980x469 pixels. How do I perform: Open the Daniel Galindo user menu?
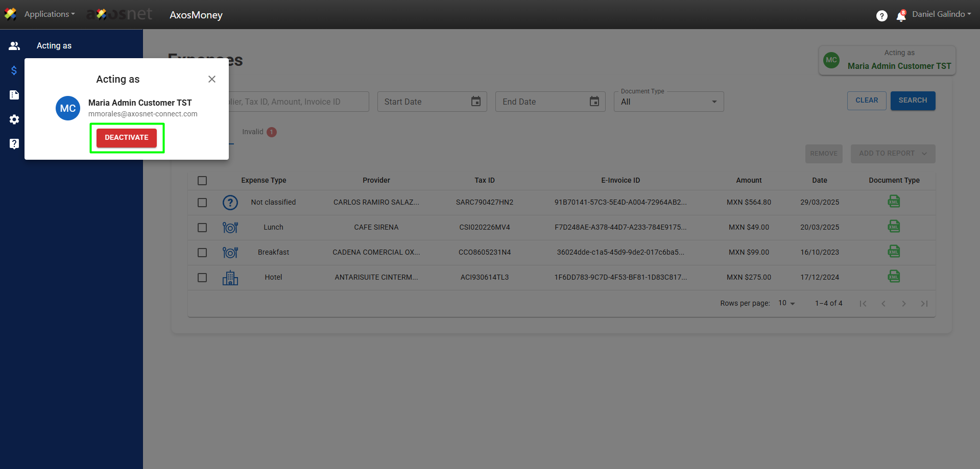pyautogui.click(x=941, y=14)
